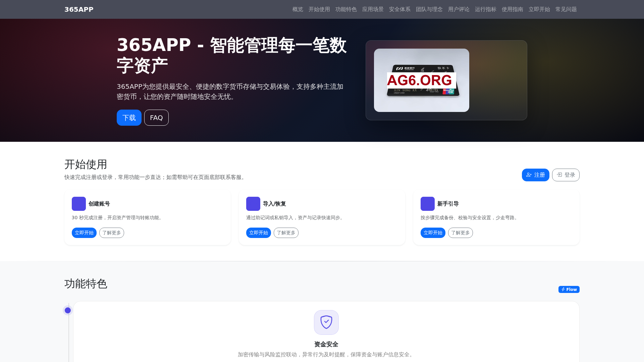Image resolution: width=644 pixels, height=362 pixels.
Task: Jump to 安全体系 from the navbar
Action: pyautogui.click(x=400, y=9)
